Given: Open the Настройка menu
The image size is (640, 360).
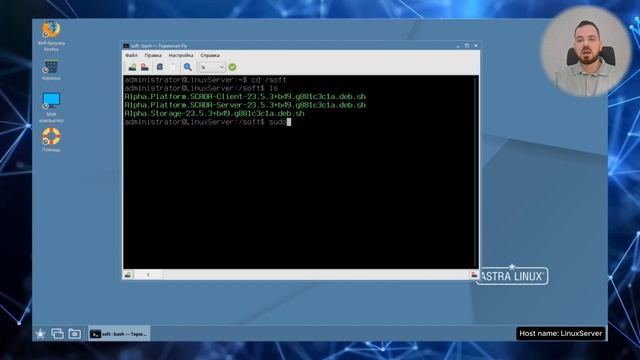Looking at the screenshot, I should coord(181,55).
